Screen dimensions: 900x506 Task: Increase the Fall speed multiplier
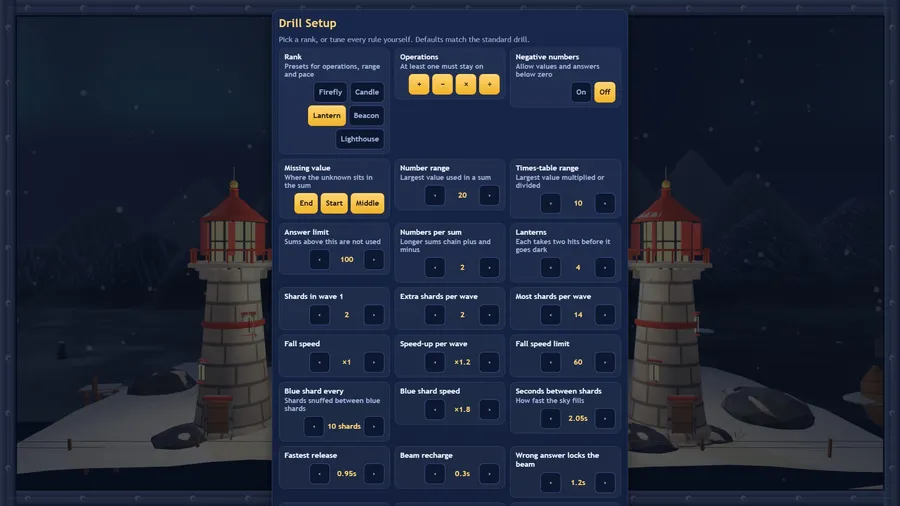click(374, 362)
